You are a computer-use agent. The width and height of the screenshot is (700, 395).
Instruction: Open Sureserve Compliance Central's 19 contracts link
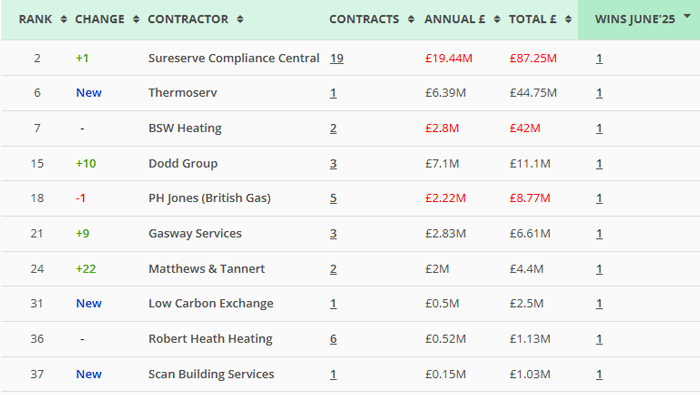point(337,58)
